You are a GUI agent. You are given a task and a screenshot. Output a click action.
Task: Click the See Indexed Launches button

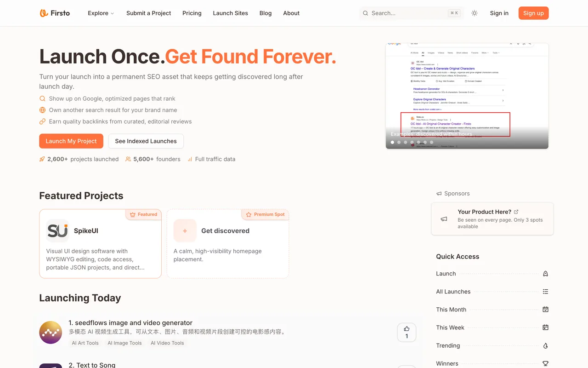(x=146, y=141)
